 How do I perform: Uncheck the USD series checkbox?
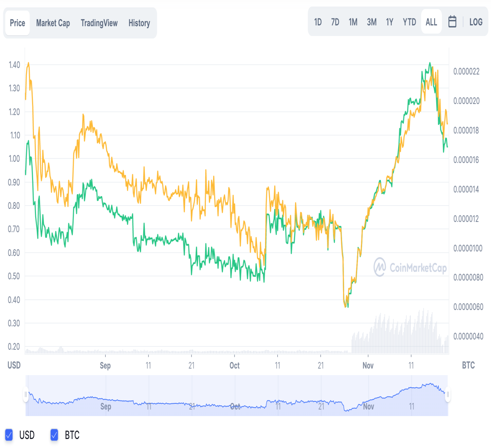9,435
